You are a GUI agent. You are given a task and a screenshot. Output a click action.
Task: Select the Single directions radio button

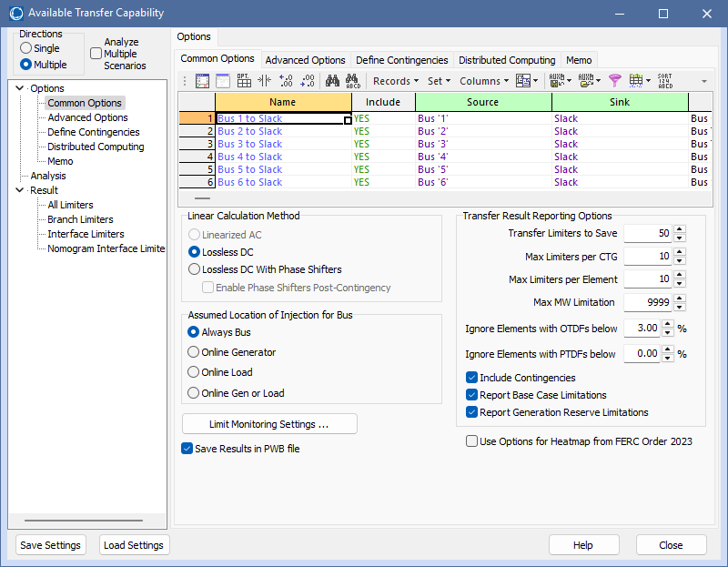(x=26, y=48)
